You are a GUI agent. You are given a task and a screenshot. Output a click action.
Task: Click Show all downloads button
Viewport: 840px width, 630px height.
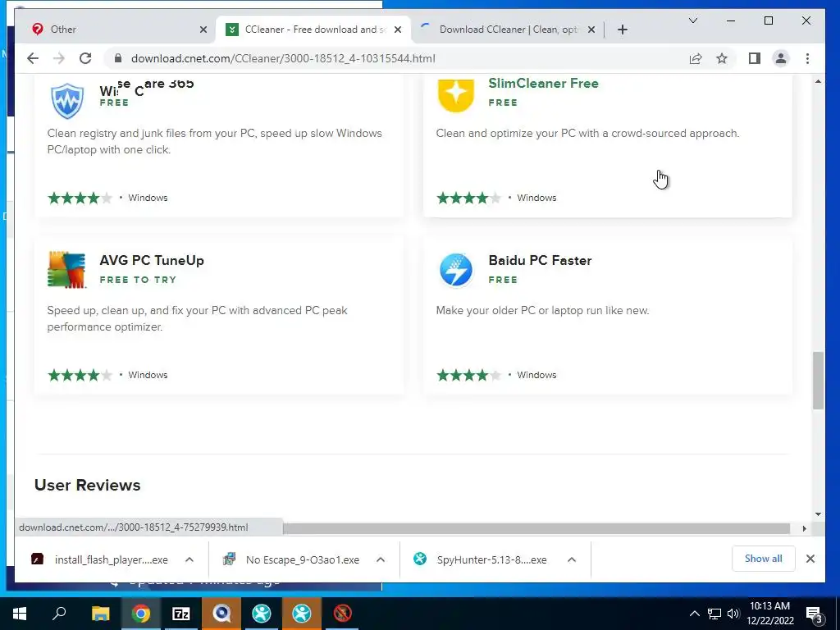tap(764, 559)
